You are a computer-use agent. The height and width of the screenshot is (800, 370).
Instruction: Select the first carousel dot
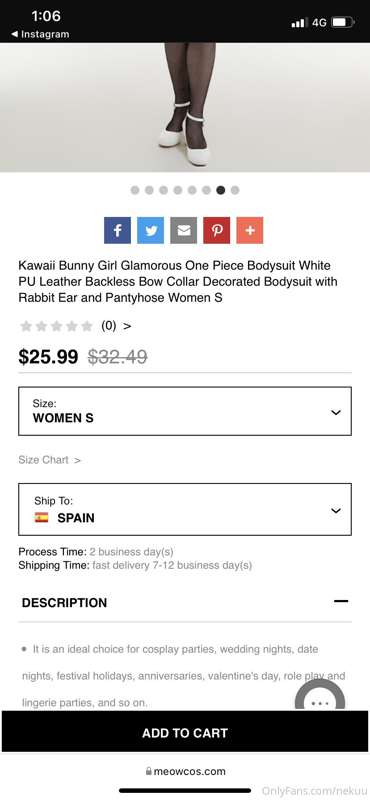(x=135, y=190)
